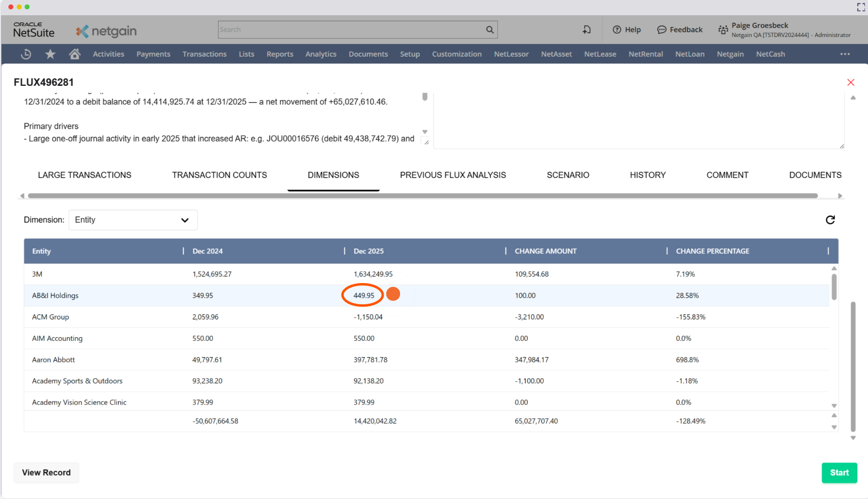Click the shortcuts star icon
The height and width of the screenshot is (499, 868).
click(x=50, y=54)
